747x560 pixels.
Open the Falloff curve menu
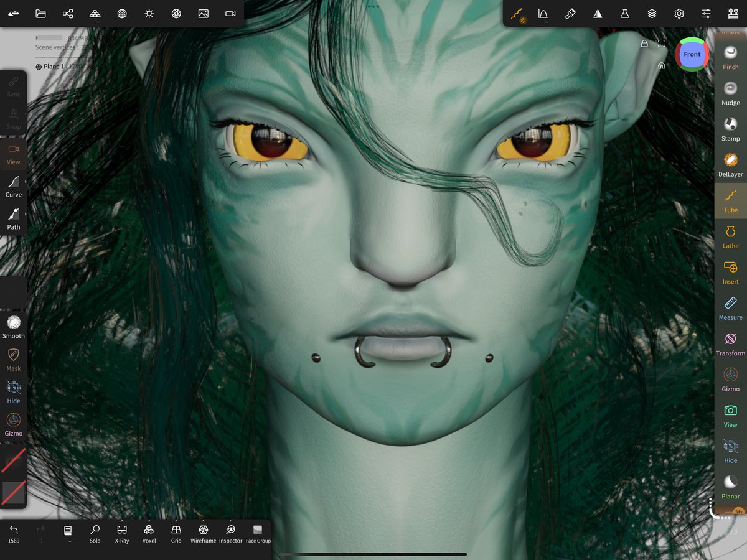[x=543, y=13]
